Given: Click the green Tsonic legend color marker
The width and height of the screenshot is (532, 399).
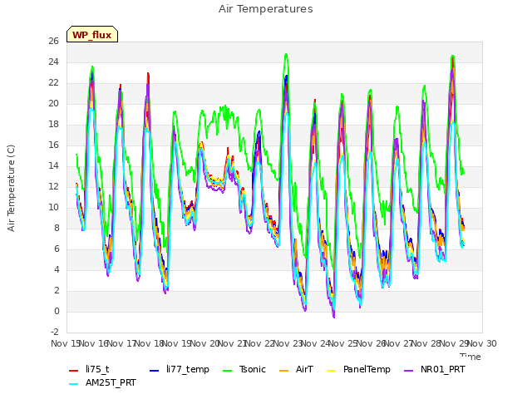Looking at the screenshot, I should pyautogui.click(x=227, y=371).
